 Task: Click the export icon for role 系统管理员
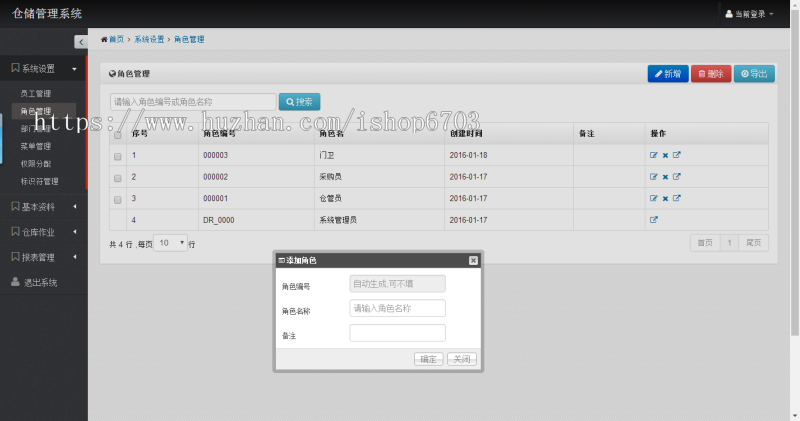click(x=654, y=220)
